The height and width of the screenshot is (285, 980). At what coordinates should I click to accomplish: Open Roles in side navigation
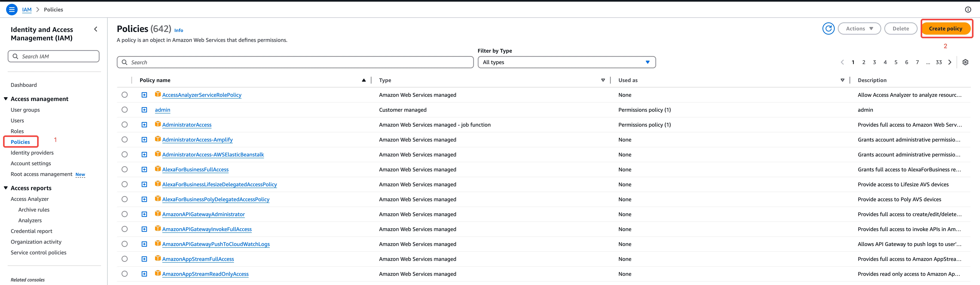tap(17, 131)
